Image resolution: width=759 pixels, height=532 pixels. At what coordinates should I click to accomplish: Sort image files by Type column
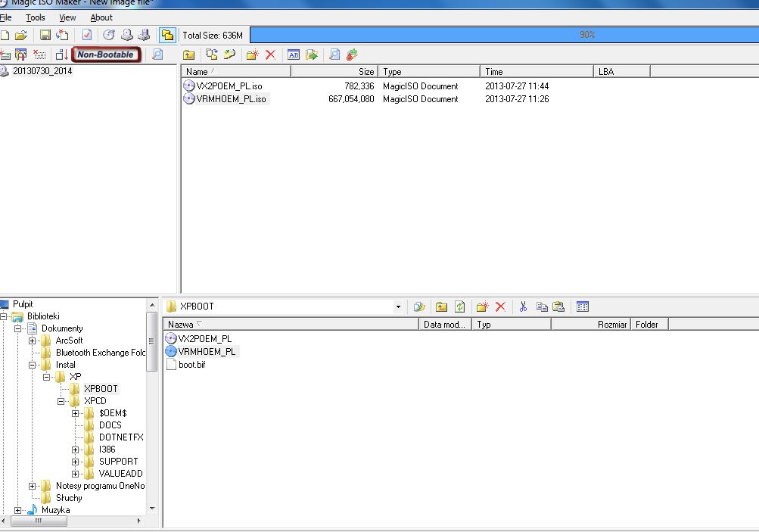pyautogui.click(x=429, y=72)
